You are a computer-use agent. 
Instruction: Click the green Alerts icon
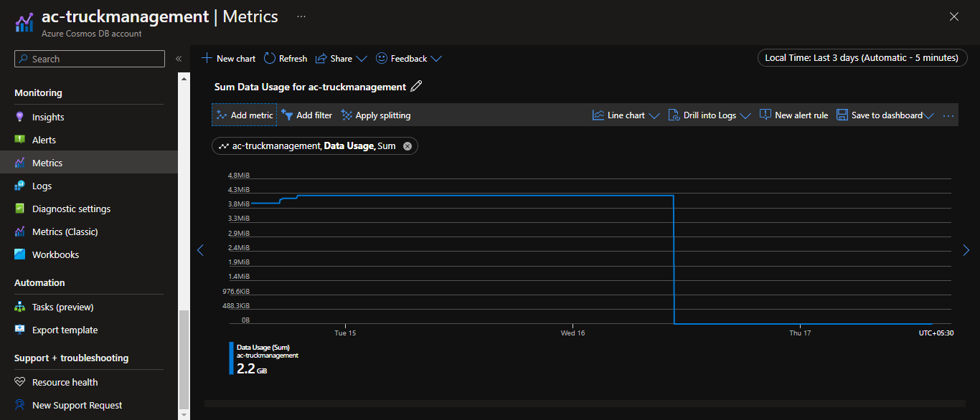coord(19,140)
